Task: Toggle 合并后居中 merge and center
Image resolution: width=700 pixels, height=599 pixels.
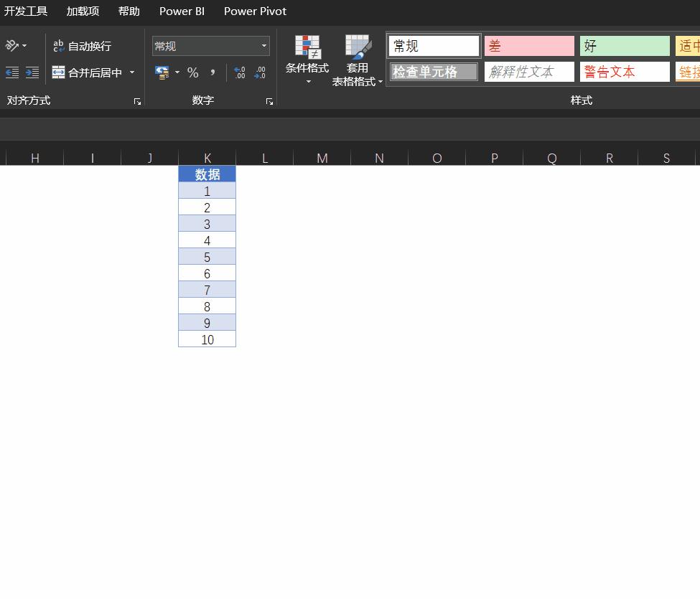Action: [x=86, y=72]
